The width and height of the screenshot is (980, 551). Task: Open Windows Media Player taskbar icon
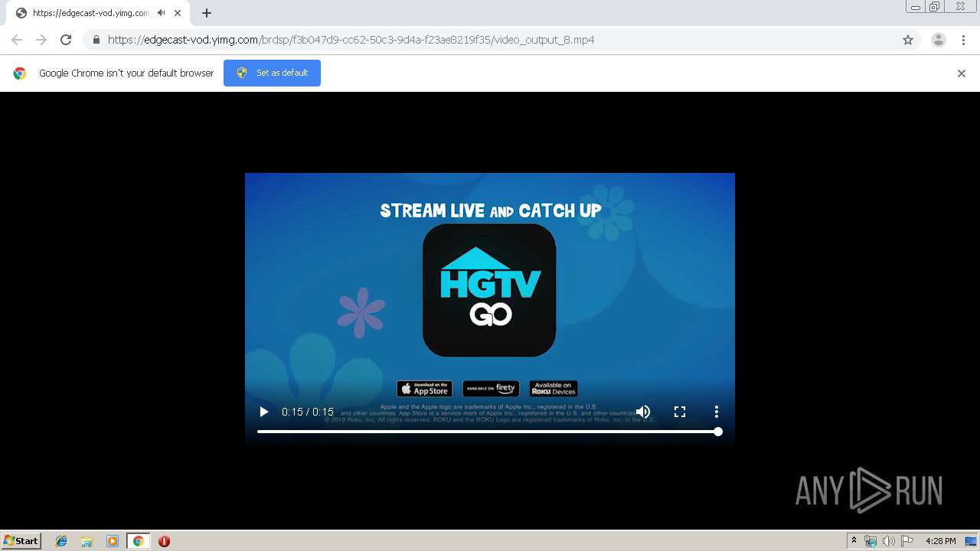click(113, 541)
